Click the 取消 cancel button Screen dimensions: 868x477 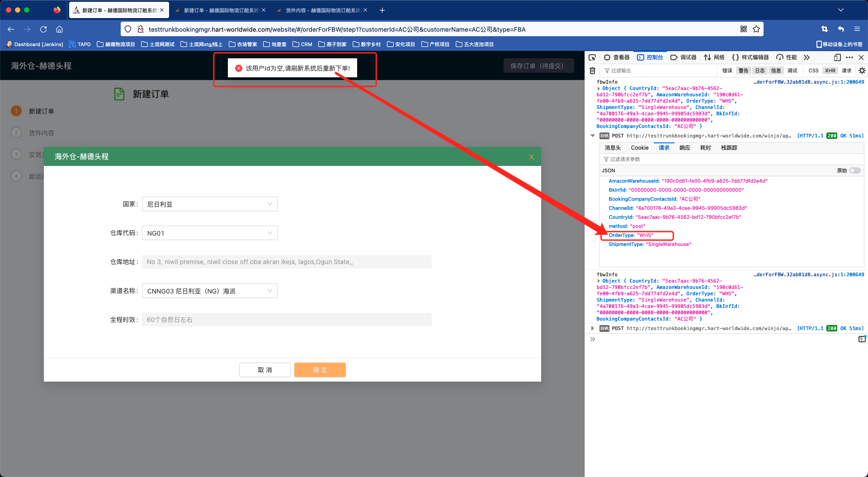pos(264,370)
